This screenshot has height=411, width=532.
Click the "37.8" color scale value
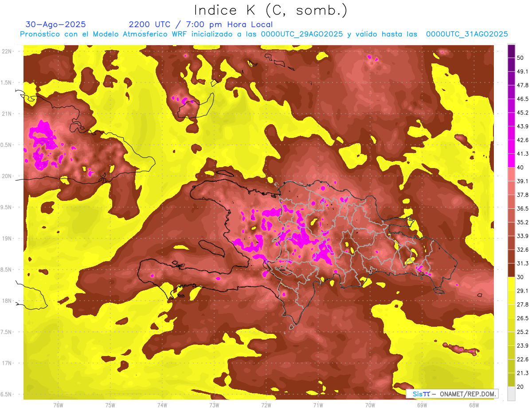point(523,195)
